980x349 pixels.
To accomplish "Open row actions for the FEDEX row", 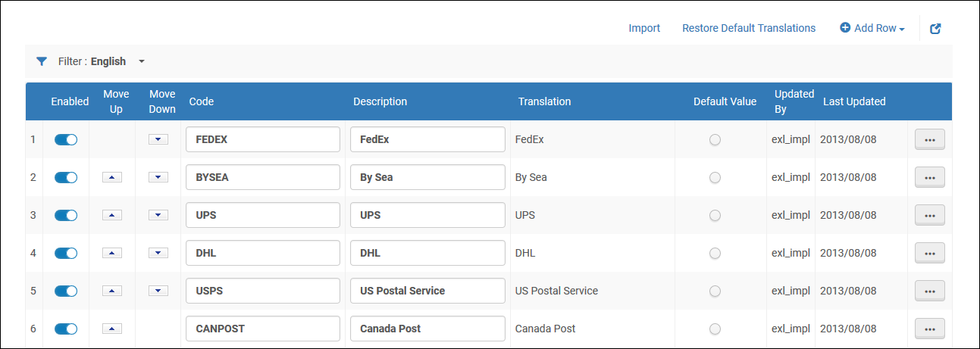I will (929, 139).
